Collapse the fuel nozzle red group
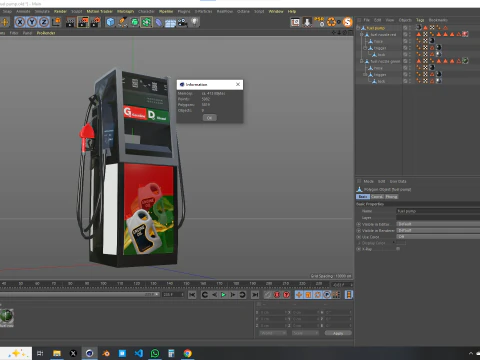 tap(362, 35)
